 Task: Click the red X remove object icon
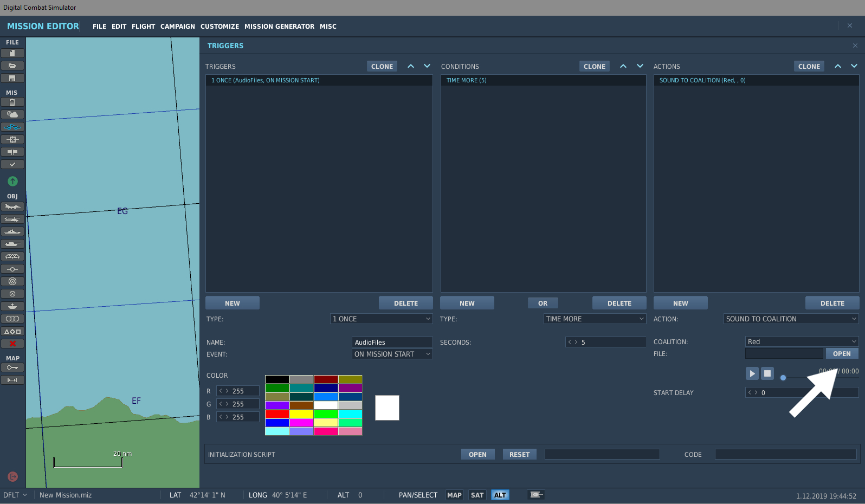pos(12,344)
